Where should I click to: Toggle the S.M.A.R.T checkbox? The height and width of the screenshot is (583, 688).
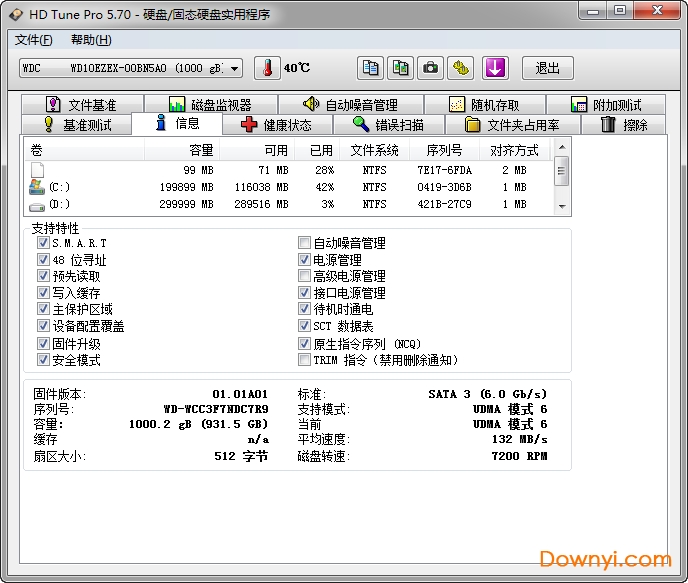tap(43, 243)
